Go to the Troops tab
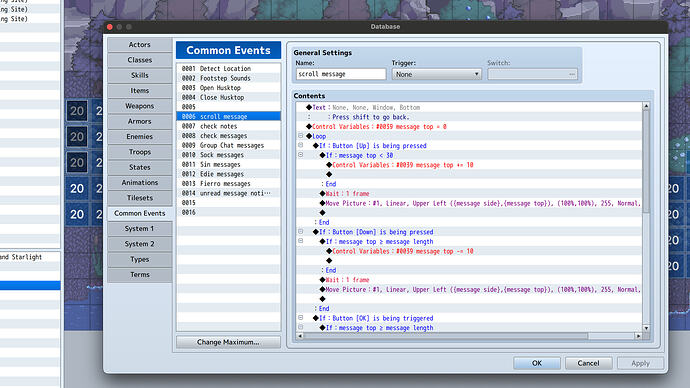The width and height of the screenshot is (690, 388). [x=139, y=152]
